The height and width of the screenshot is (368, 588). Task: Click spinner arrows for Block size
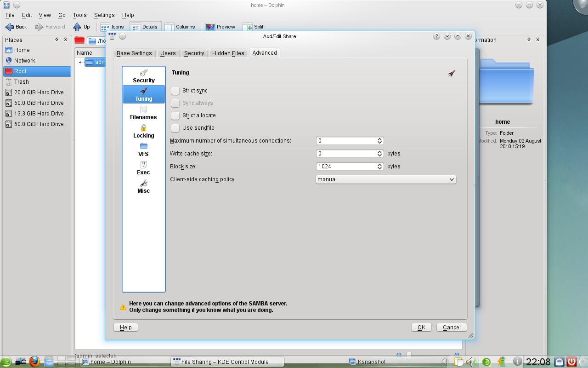(380, 167)
